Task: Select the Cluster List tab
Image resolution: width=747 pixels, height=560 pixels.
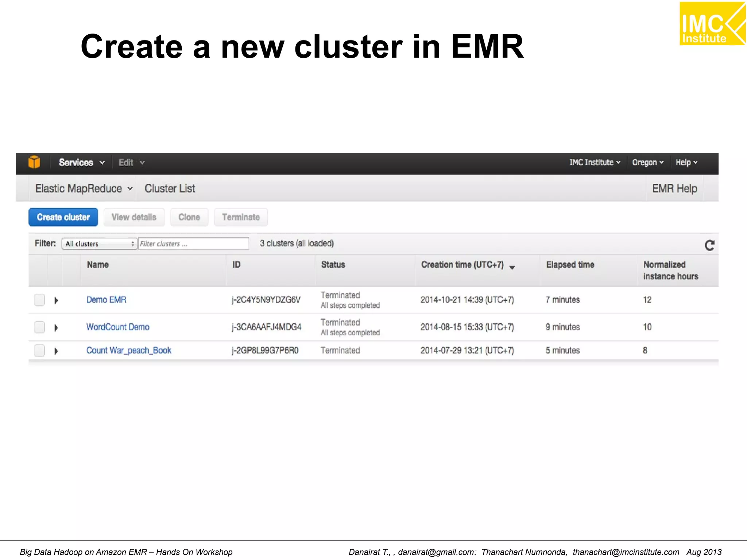Action: pyautogui.click(x=170, y=188)
